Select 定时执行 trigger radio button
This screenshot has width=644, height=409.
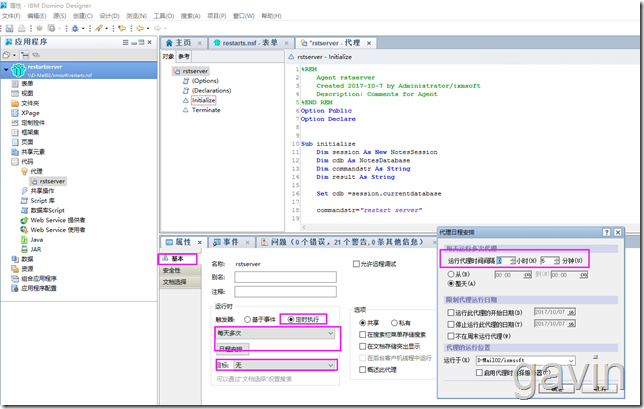coord(291,319)
